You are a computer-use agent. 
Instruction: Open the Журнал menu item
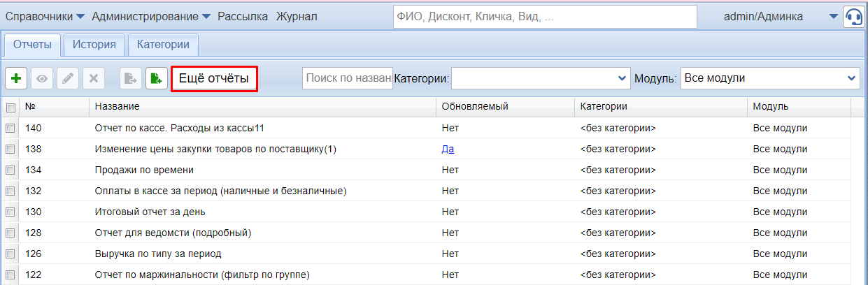pos(297,16)
